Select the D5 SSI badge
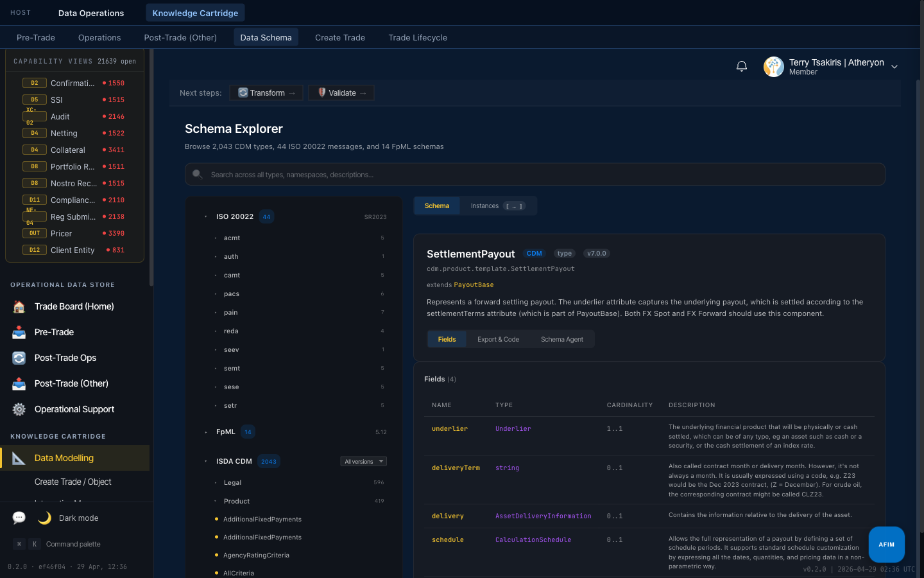This screenshot has width=924, height=578. [35, 100]
